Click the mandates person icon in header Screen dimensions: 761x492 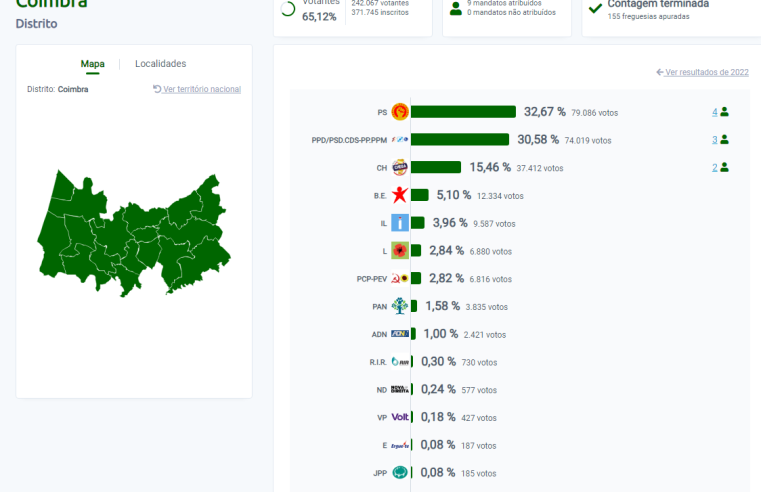click(456, 9)
